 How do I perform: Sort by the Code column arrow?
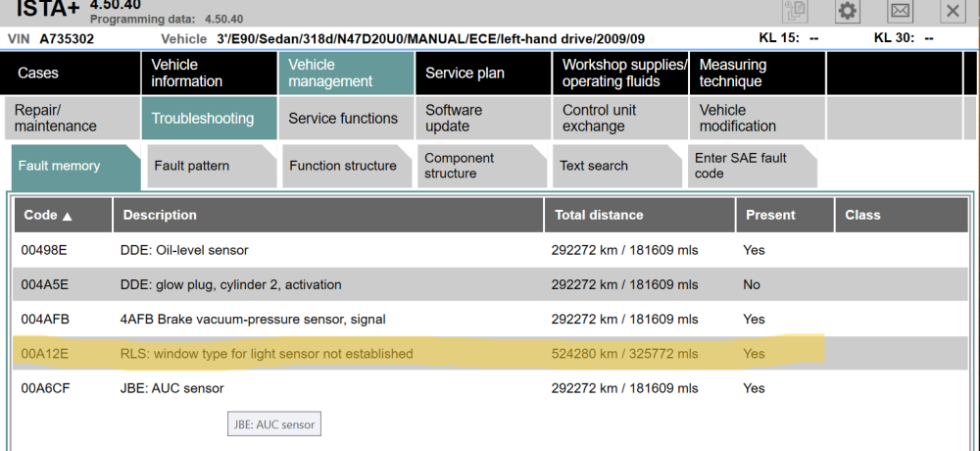tap(68, 216)
